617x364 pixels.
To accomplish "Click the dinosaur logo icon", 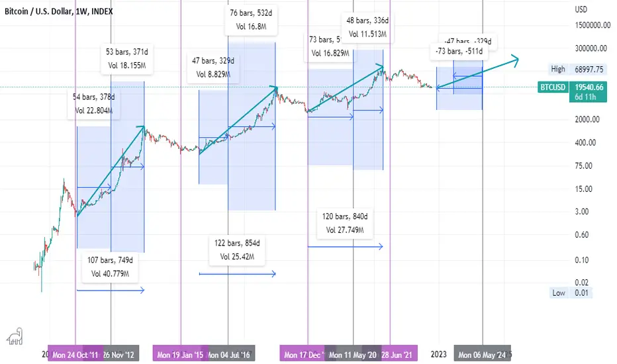I will click(15, 336).
